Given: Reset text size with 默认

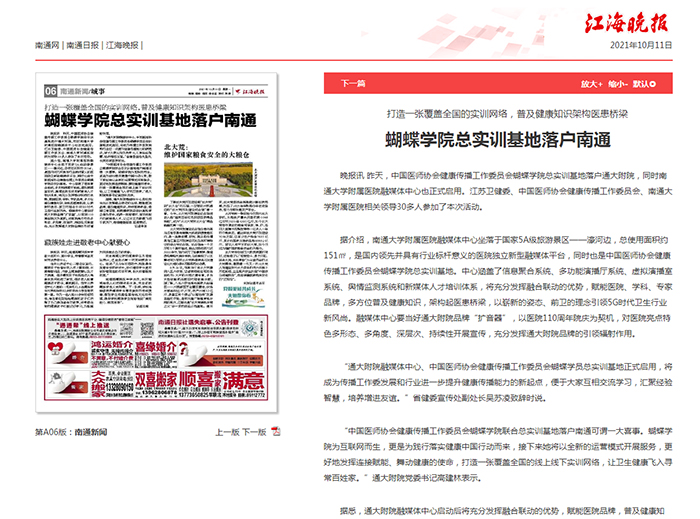Looking at the screenshot, I should [x=639, y=84].
